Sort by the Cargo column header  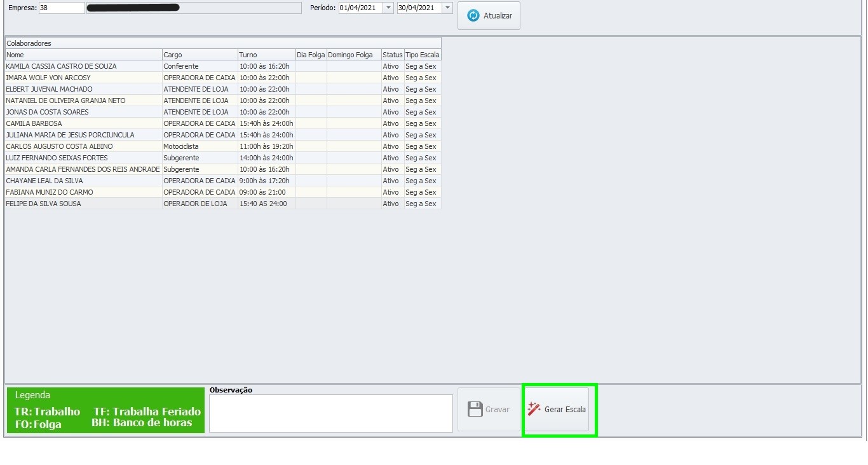[200, 55]
